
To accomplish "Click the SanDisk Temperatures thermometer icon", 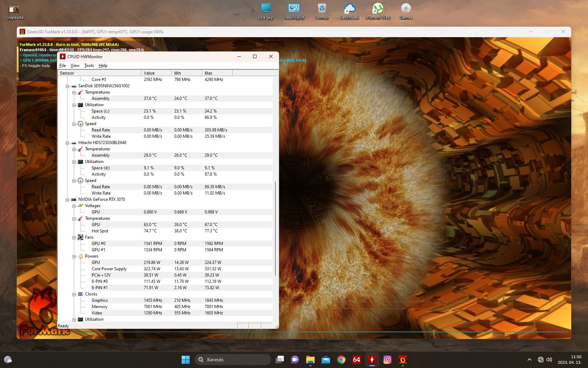I will (x=80, y=92).
